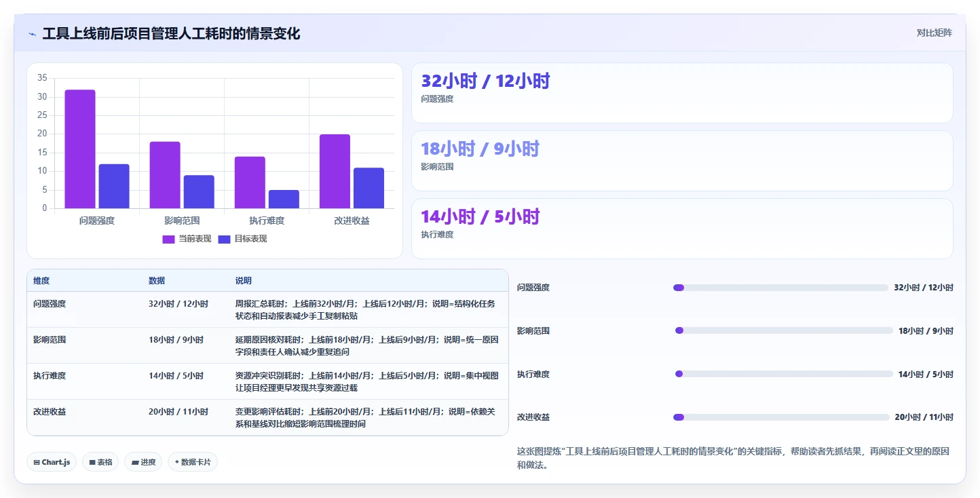Click the 说明 column header
This screenshot has width=980, height=498.
pos(244,281)
